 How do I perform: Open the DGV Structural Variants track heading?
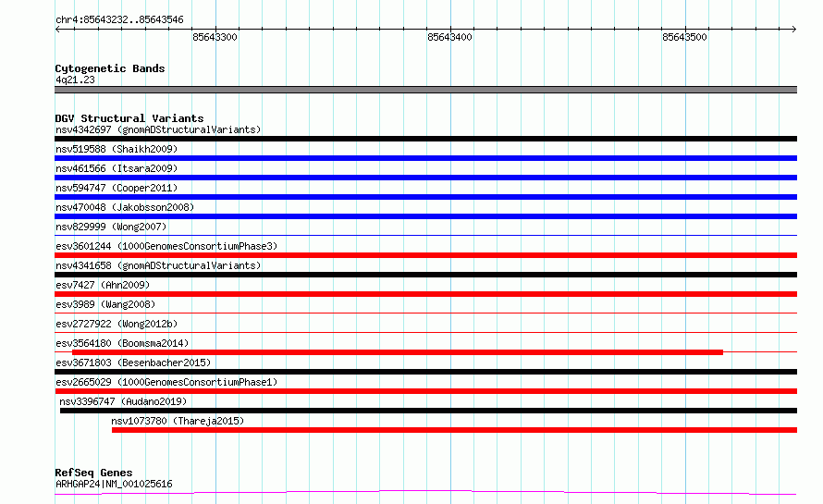129,118
